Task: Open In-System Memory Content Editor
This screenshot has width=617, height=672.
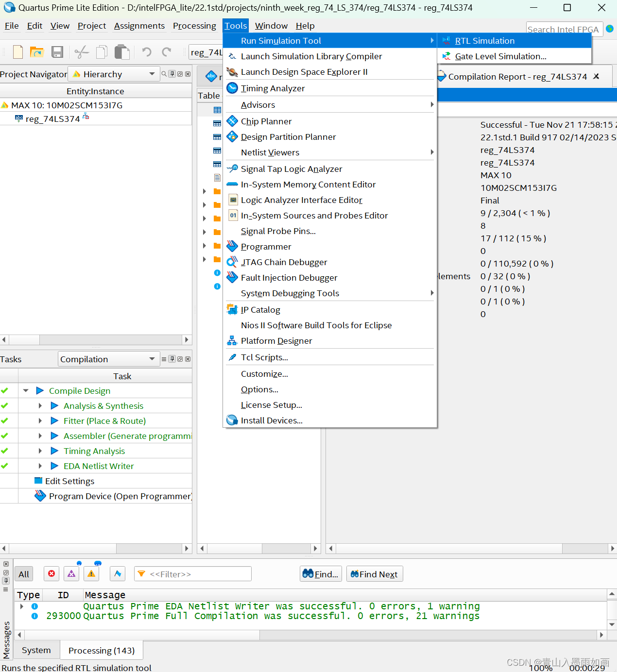Action: click(308, 185)
